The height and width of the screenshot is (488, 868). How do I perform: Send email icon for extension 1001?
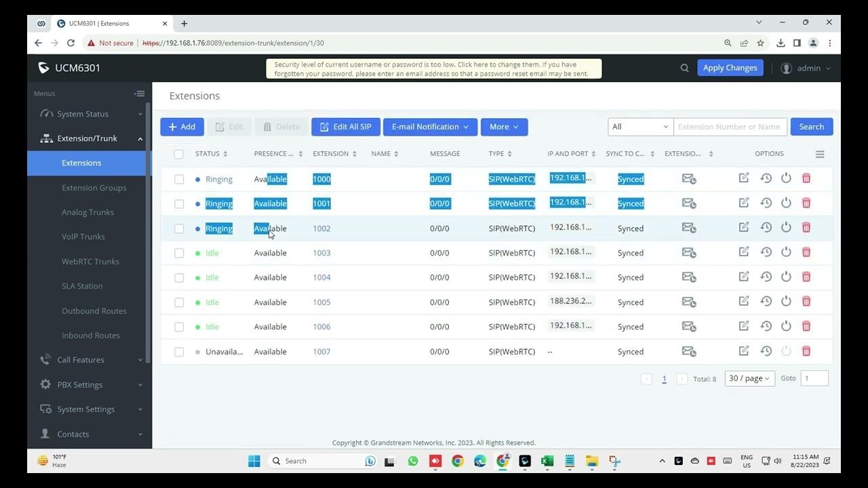[x=689, y=203]
